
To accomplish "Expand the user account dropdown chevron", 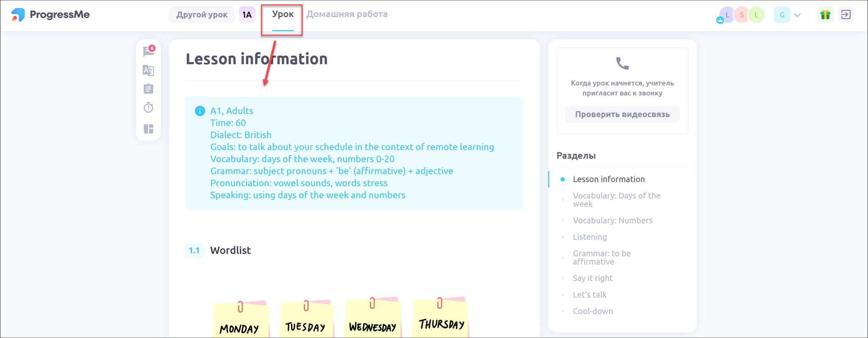I will click(x=797, y=15).
